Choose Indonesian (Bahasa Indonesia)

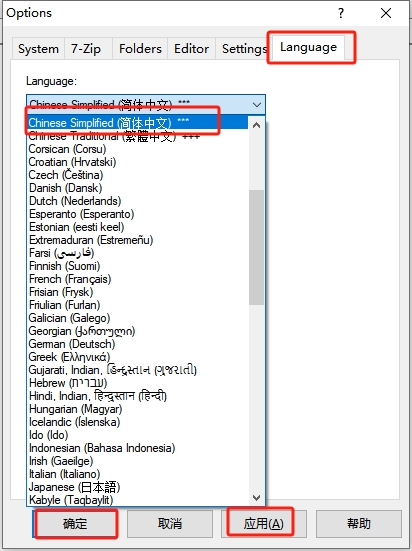click(x=138, y=448)
